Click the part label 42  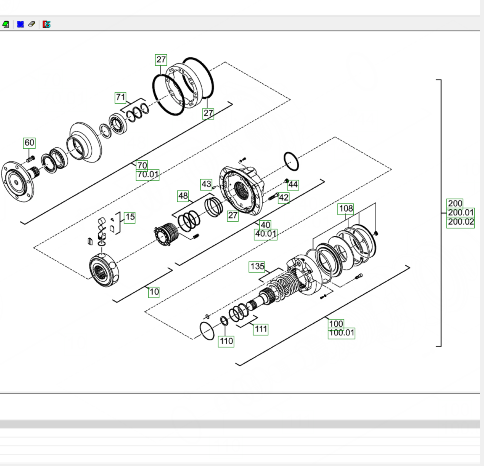point(284,198)
